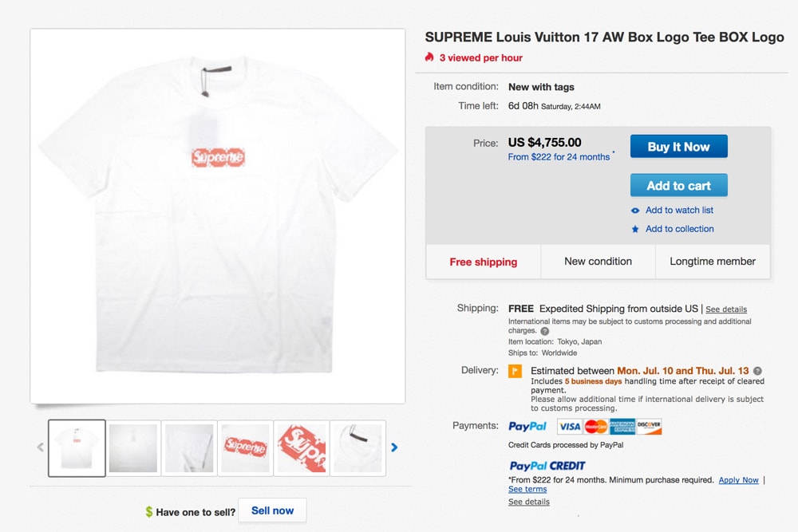Viewport: 798px width, 532px height.
Task: Click the main product T-shirt image
Action: point(217,215)
